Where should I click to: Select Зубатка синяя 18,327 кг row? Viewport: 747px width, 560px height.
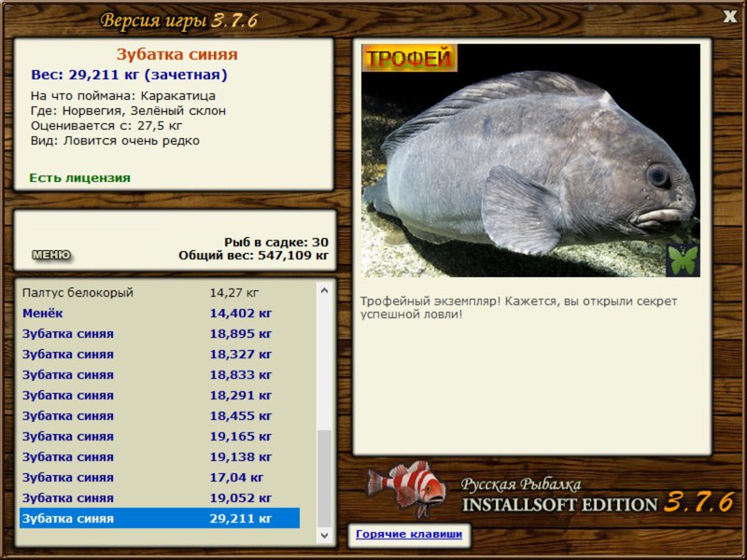[x=160, y=354]
